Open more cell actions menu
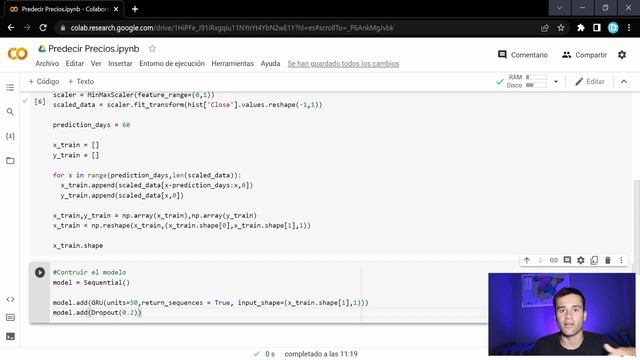This screenshot has height=360, width=640. [621, 260]
